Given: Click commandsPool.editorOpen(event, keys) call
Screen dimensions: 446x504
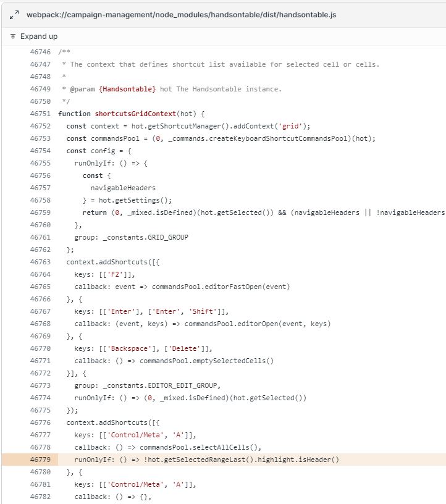Looking at the screenshot, I should (x=258, y=324).
